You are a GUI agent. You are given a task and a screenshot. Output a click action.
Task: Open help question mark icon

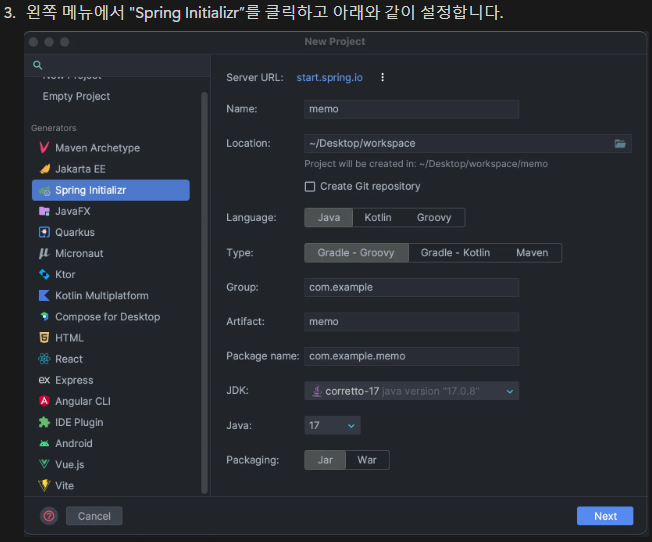click(x=49, y=516)
